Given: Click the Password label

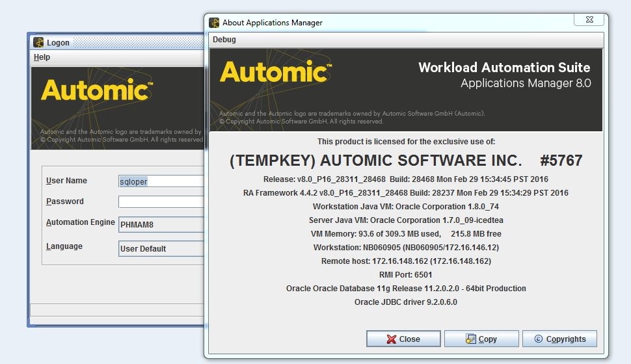Looking at the screenshot, I should (x=65, y=201).
